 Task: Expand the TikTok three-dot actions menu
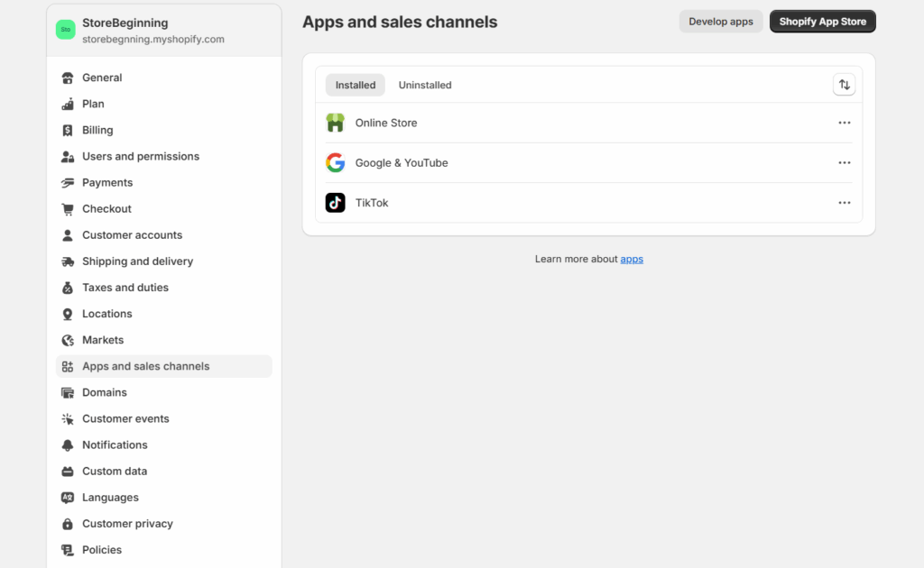click(844, 203)
